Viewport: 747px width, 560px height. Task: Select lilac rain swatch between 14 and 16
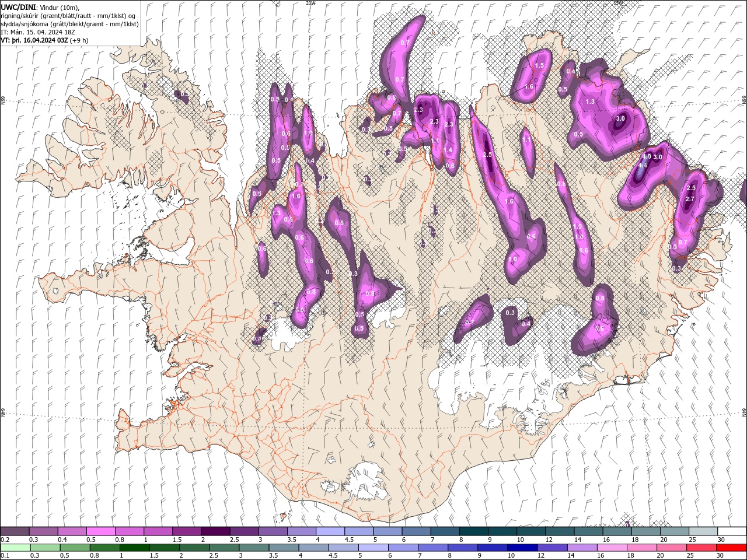582,548
